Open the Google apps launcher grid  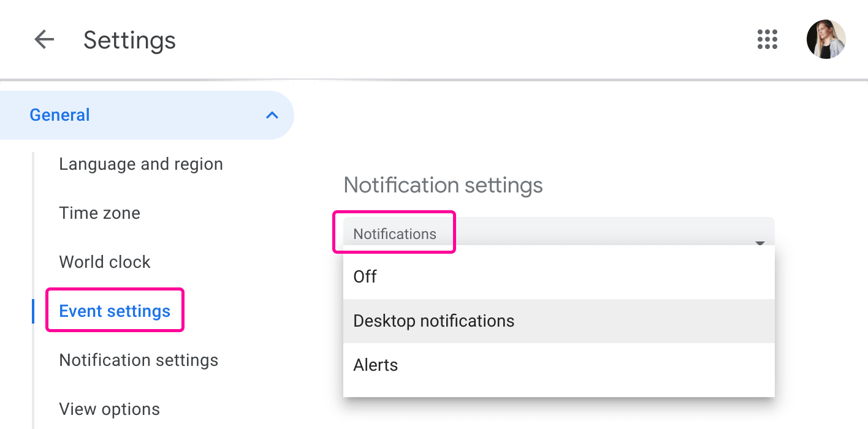click(x=767, y=39)
